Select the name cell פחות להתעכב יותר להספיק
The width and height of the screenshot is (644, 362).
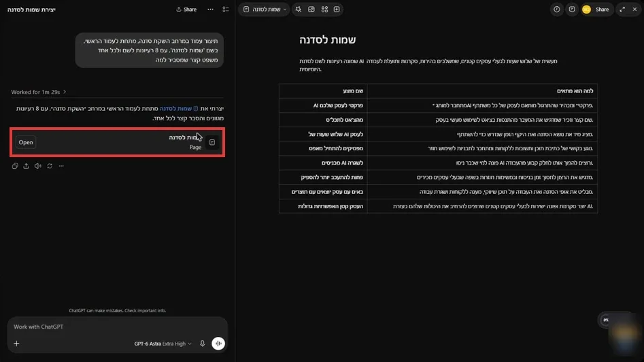coord(323,177)
